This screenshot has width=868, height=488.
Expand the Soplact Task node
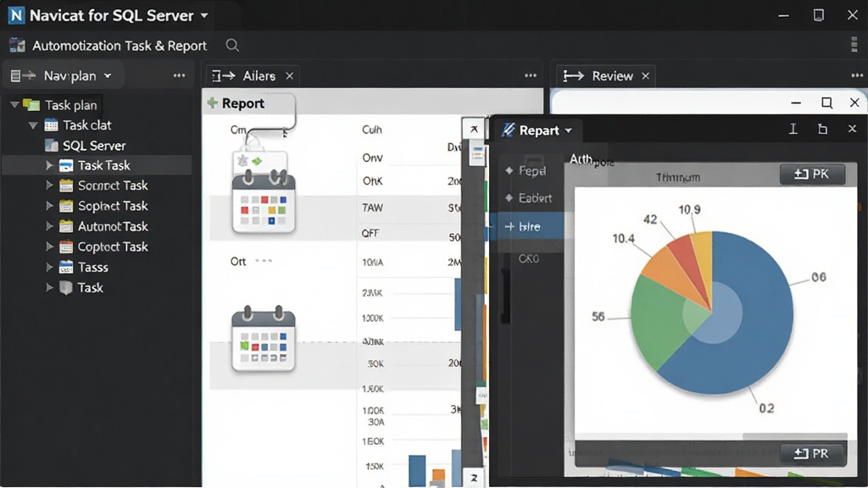[x=48, y=205]
